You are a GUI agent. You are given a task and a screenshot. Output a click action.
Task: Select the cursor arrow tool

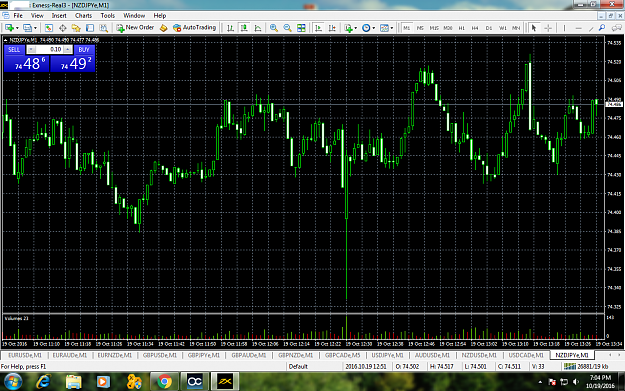pyautogui.click(x=534, y=28)
